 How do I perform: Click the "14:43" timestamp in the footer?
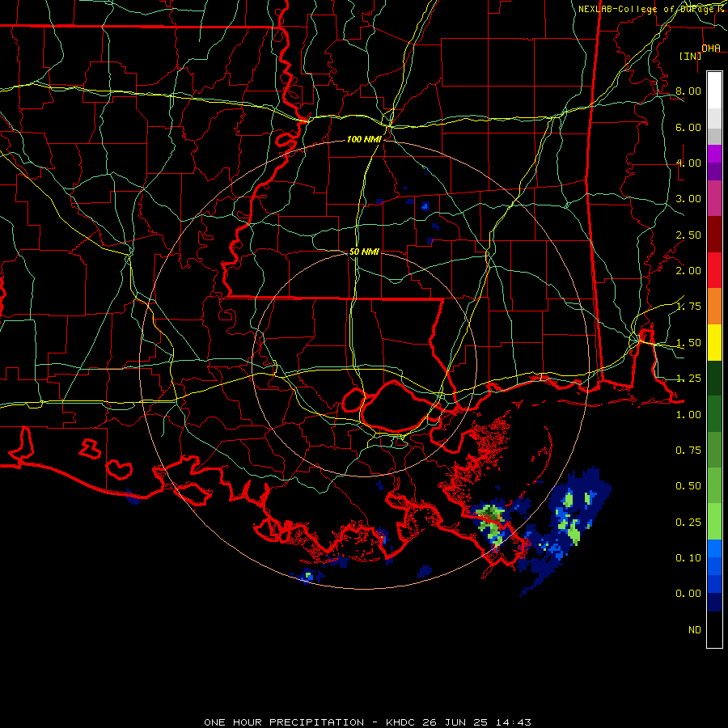coord(513,722)
